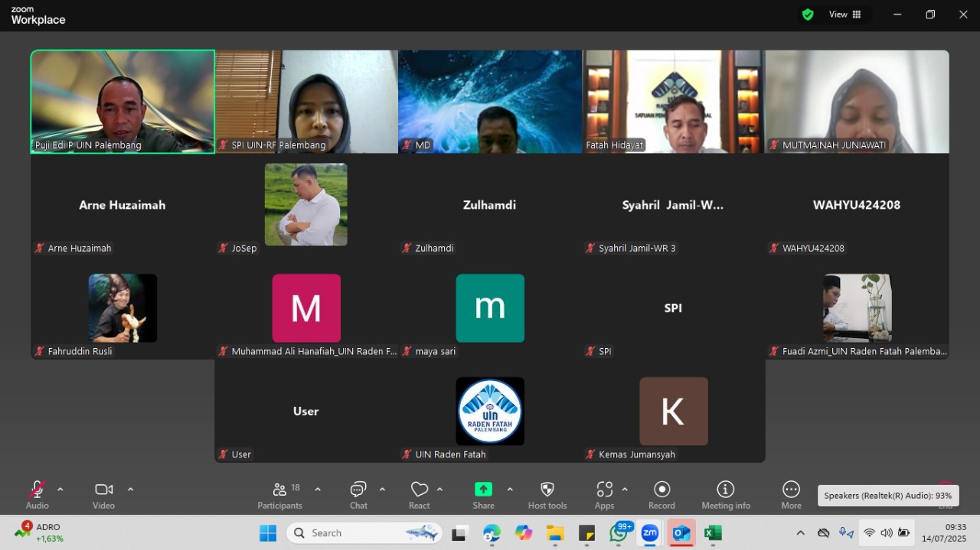The width and height of the screenshot is (980, 550).
Task: Select MUTMAINAH JUNIAWATI's video tile
Action: [857, 102]
